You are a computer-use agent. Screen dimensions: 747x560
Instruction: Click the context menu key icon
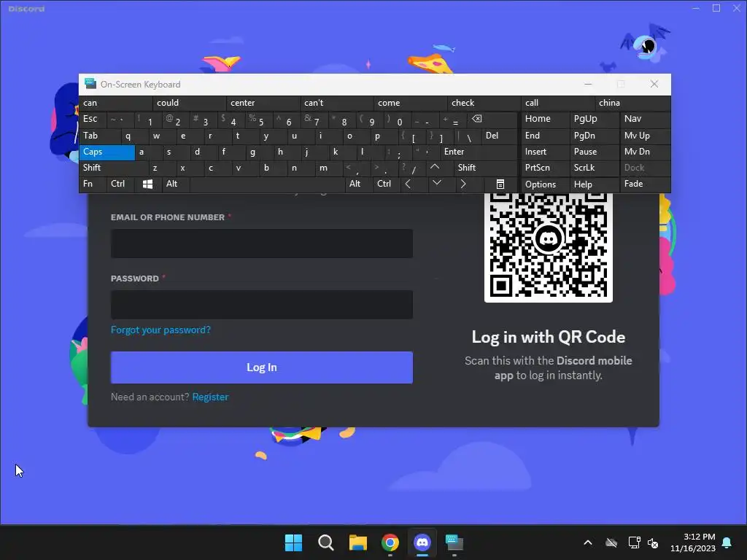[500, 184]
